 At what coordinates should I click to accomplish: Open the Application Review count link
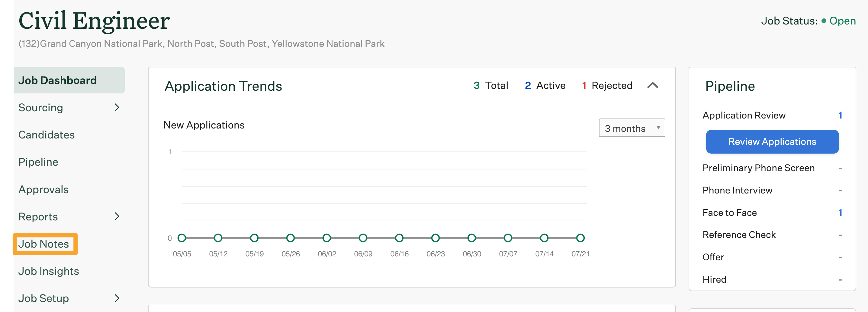[840, 115]
